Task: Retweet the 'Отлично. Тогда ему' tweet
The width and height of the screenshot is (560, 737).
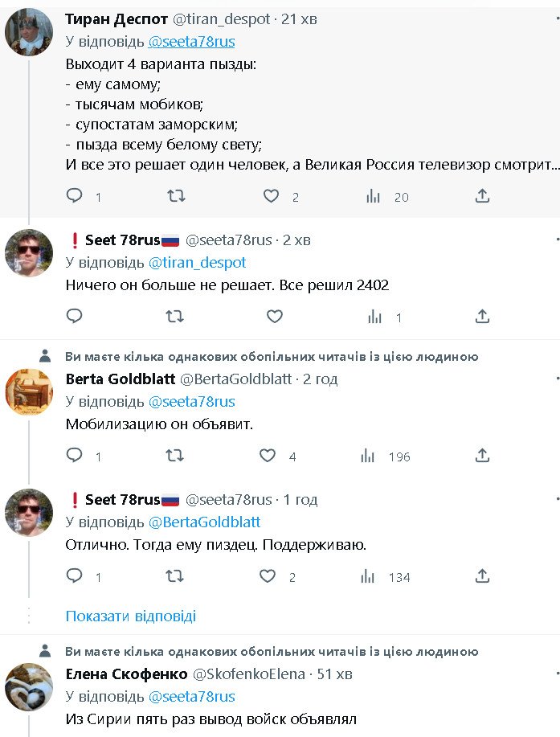Action: point(175,576)
